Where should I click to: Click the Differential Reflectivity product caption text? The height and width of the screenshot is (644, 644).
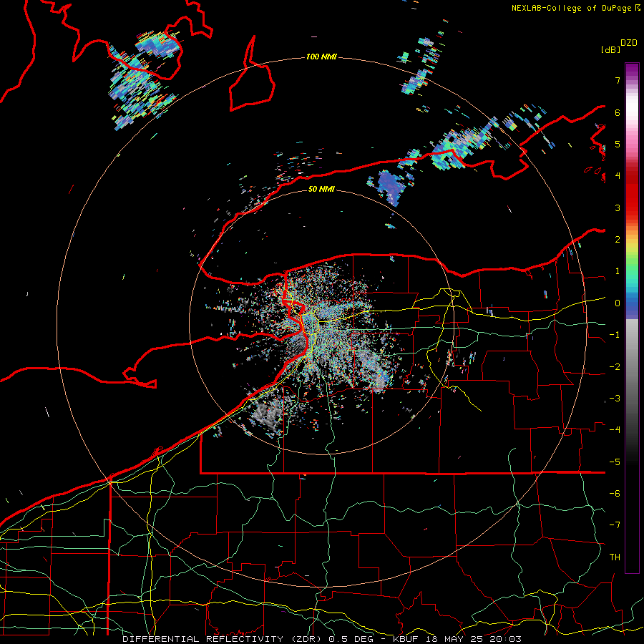pyautogui.click(x=322, y=639)
